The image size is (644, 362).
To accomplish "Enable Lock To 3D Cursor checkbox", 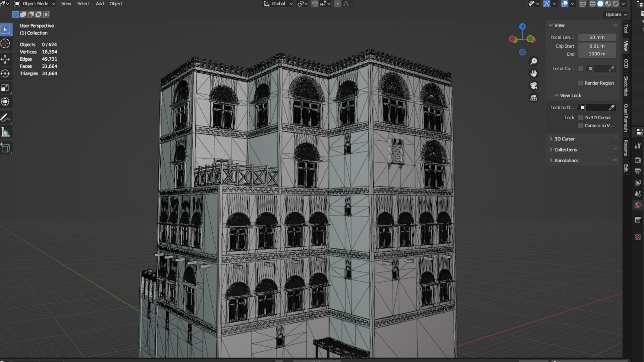I will pyautogui.click(x=581, y=118).
